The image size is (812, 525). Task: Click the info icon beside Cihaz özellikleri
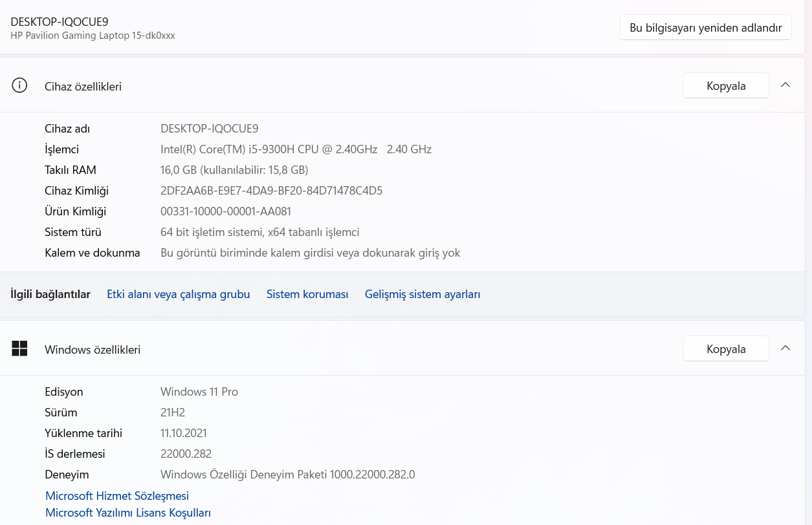point(19,85)
